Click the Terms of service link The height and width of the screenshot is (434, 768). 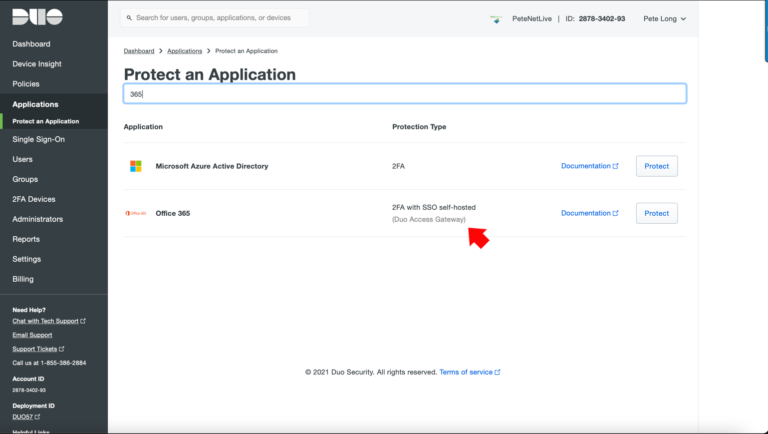pyautogui.click(x=470, y=372)
